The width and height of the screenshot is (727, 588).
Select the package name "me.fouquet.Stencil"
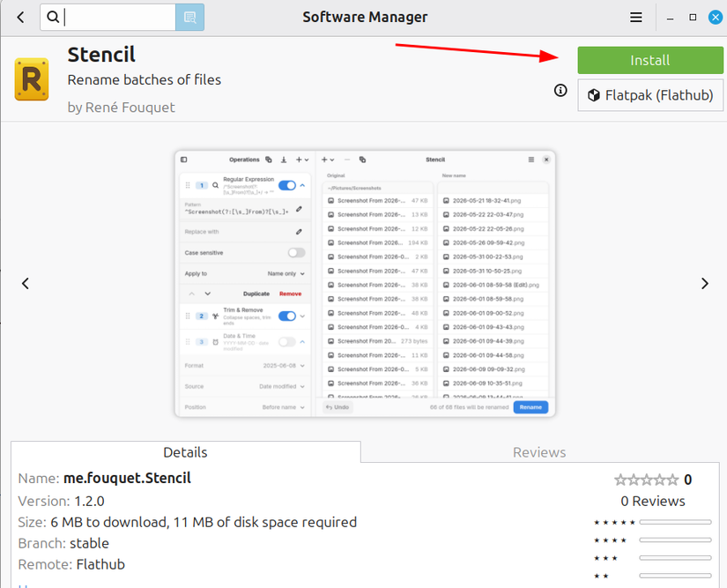click(x=127, y=478)
